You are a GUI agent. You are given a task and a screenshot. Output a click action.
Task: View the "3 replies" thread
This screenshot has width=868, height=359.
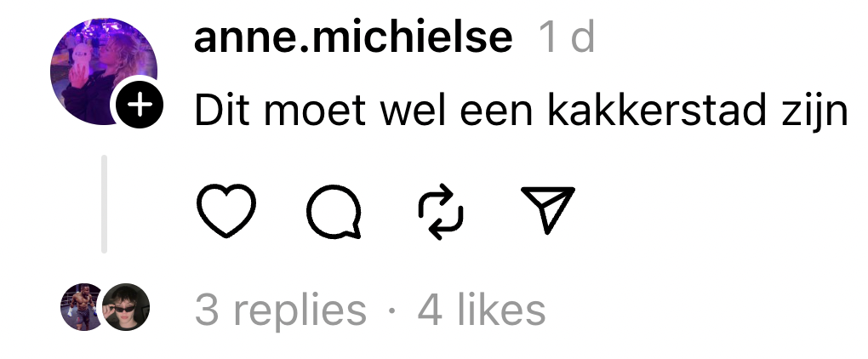(281, 311)
